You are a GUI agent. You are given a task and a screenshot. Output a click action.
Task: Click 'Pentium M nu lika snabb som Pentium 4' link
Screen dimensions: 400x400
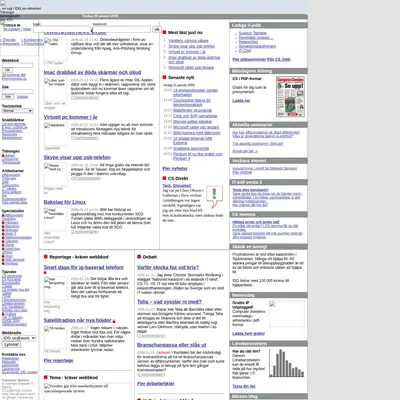coord(198,156)
